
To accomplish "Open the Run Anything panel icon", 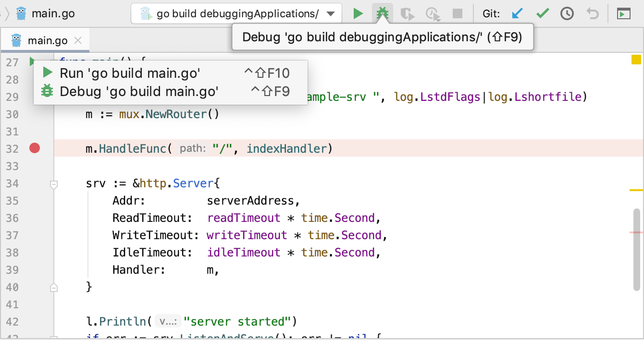I will click(x=624, y=13).
